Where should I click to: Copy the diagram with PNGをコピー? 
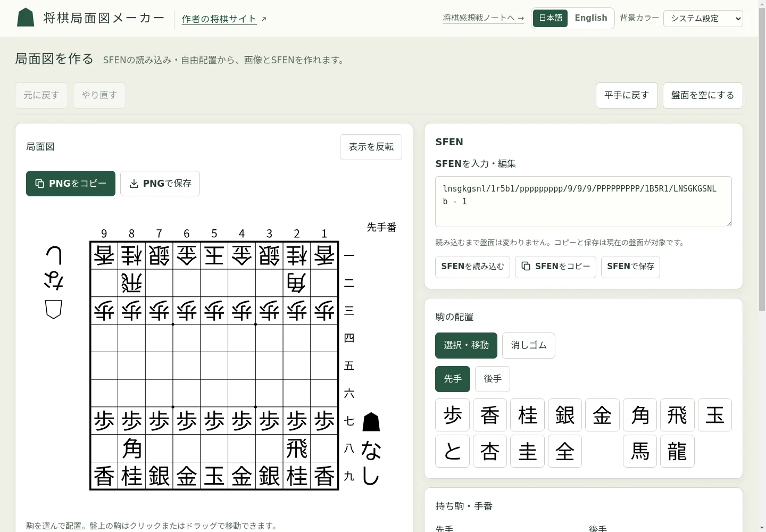71,184
